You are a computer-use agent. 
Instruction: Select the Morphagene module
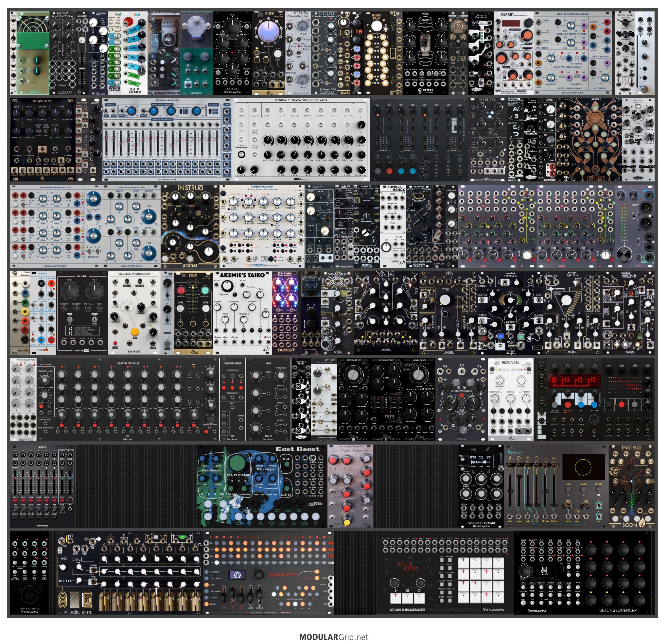tap(510, 313)
